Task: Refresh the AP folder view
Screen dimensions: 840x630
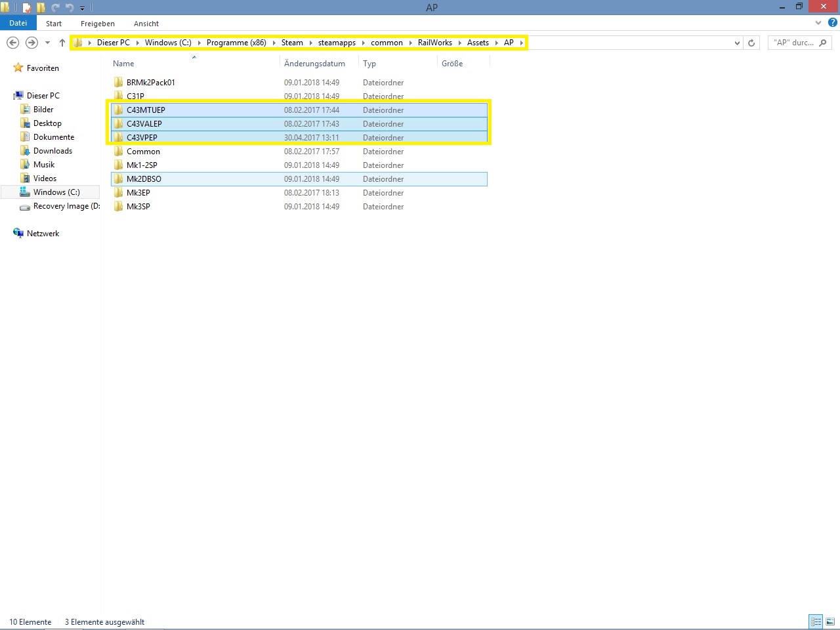Action: 751,43
